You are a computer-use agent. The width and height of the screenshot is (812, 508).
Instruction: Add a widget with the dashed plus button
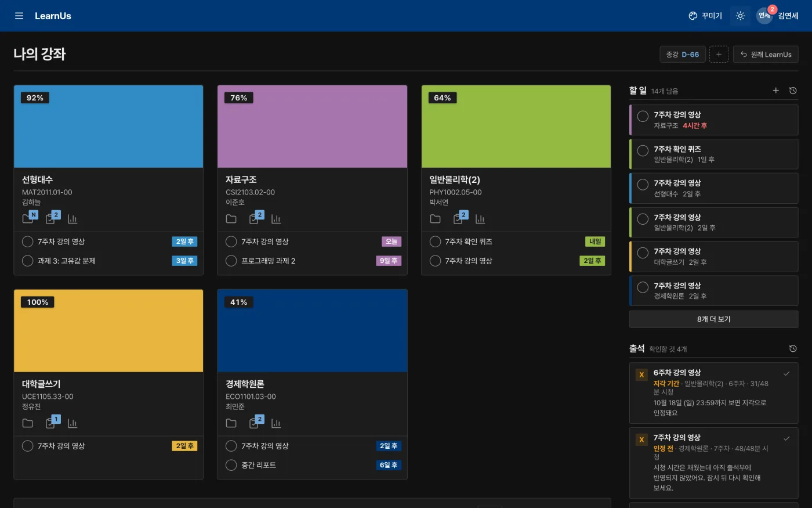[719, 54]
